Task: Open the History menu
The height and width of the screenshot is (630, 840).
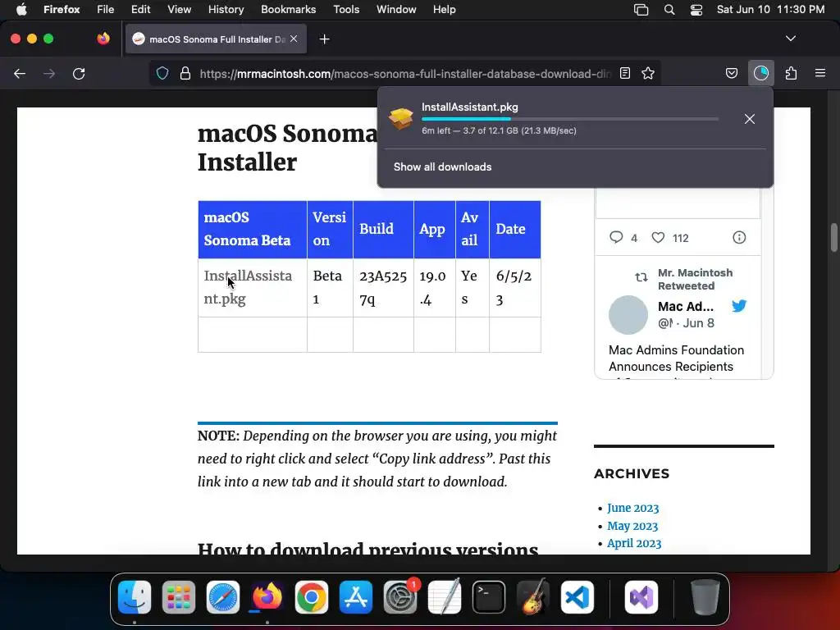Action: [226, 10]
